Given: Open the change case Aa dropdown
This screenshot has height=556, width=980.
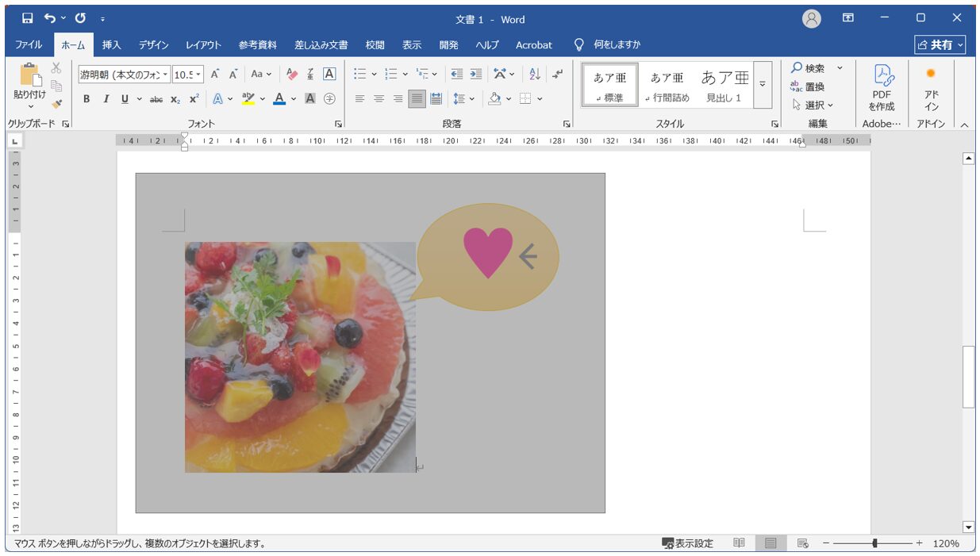Looking at the screenshot, I should click(261, 75).
